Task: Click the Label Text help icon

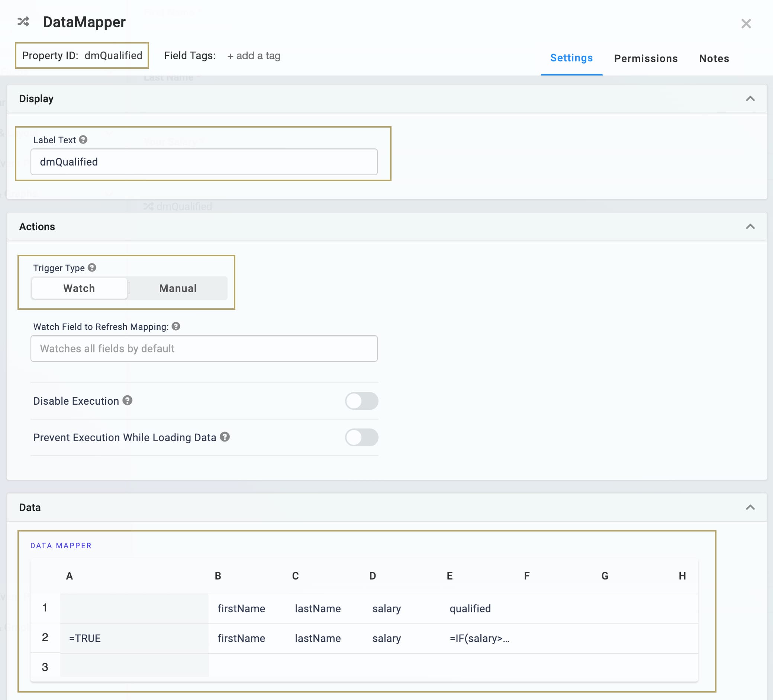Action: click(83, 139)
